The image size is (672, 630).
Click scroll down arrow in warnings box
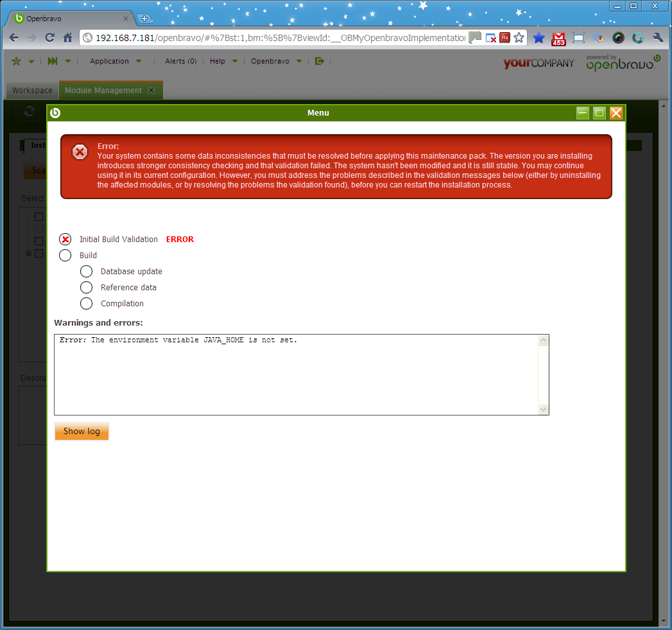point(543,409)
